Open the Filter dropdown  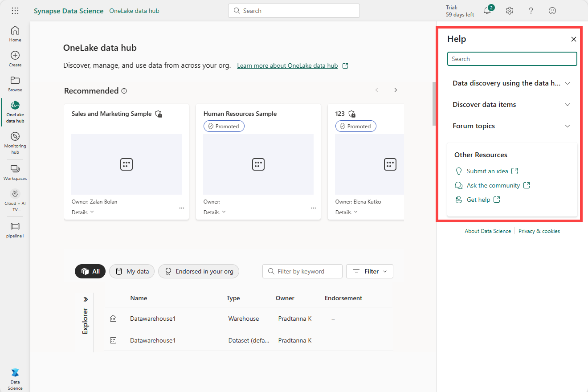click(x=370, y=271)
